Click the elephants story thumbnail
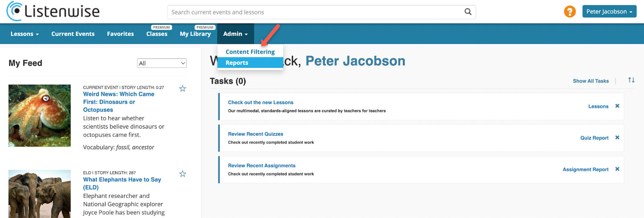The image size is (644, 218). click(39, 194)
